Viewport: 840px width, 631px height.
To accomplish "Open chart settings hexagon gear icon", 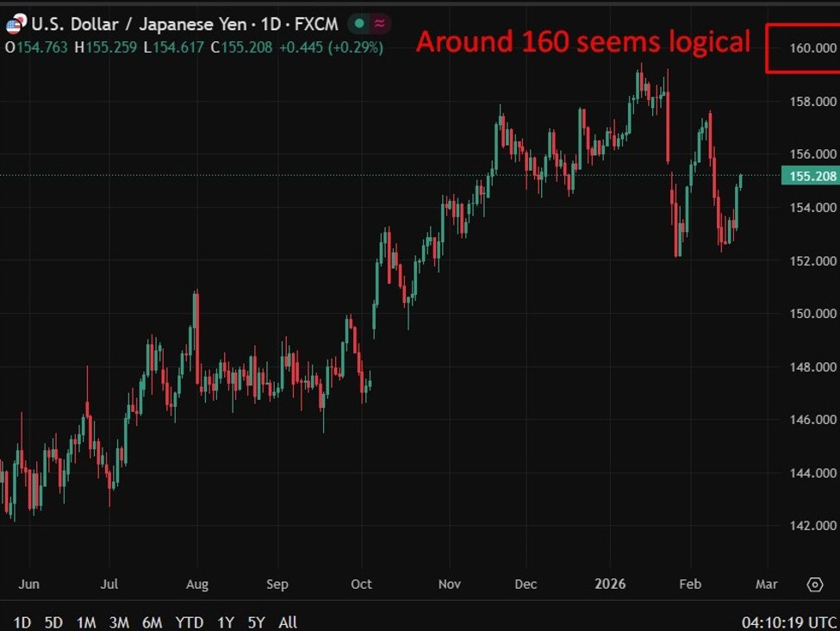I will click(x=814, y=584).
